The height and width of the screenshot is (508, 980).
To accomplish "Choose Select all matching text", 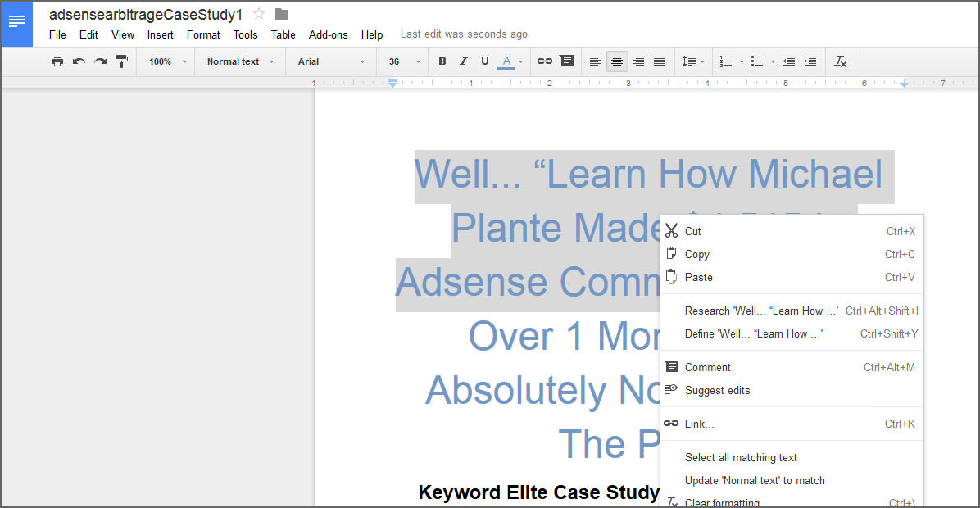I will point(792,458).
